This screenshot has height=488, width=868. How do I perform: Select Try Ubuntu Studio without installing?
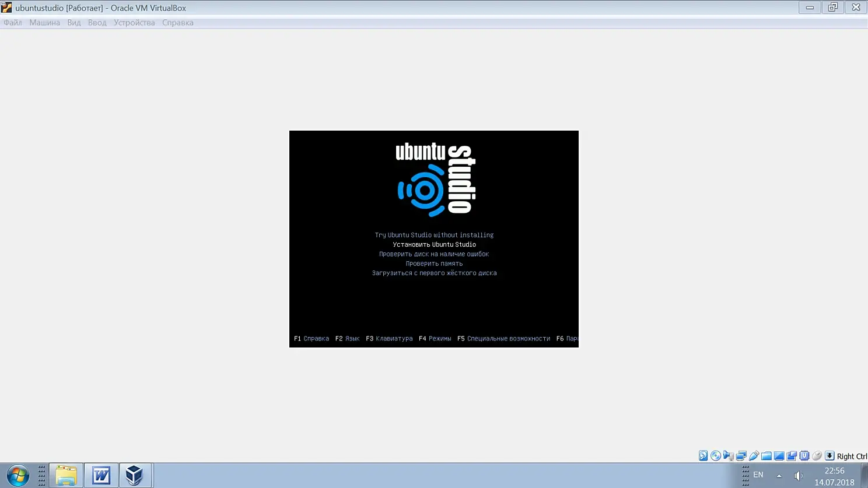(x=434, y=235)
